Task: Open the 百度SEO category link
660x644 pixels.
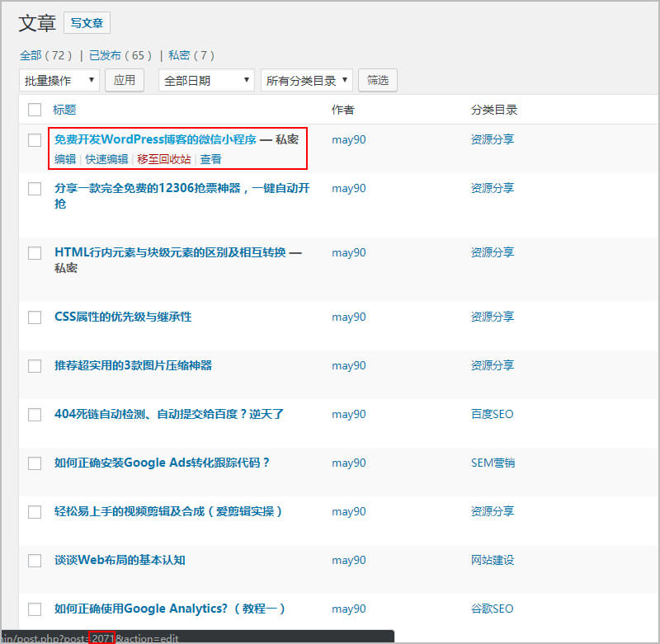Action: (x=492, y=414)
